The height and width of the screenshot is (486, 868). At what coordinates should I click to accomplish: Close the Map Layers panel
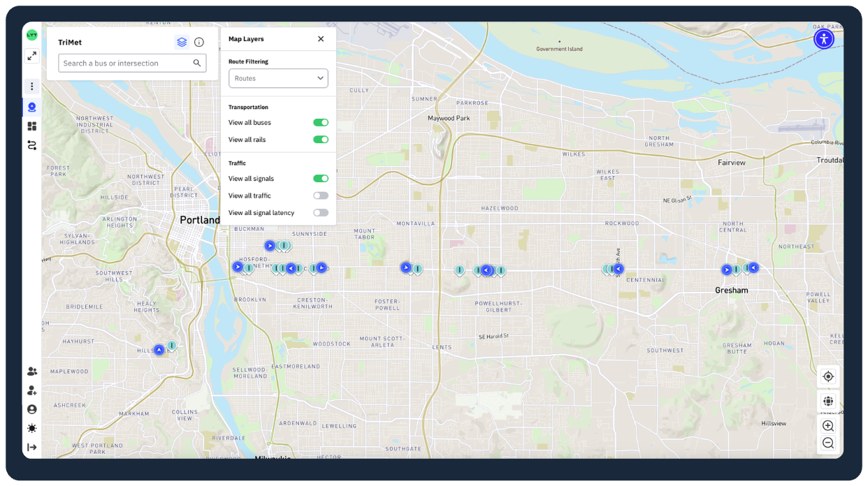click(321, 39)
